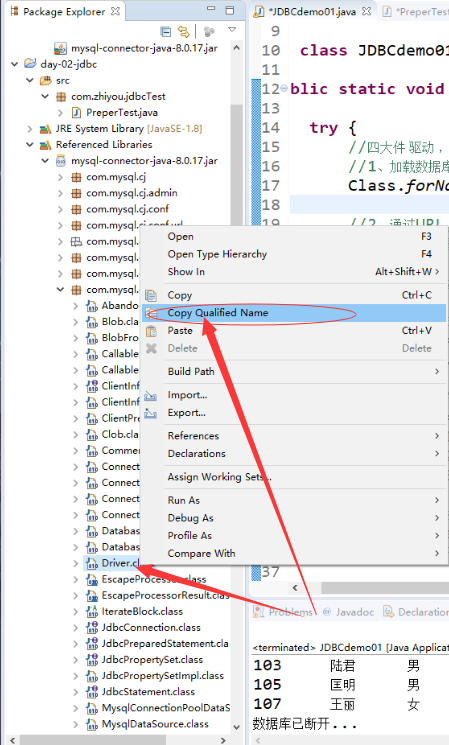Select JdbcStatement.class
This screenshot has width=449, height=745.
tap(148, 692)
